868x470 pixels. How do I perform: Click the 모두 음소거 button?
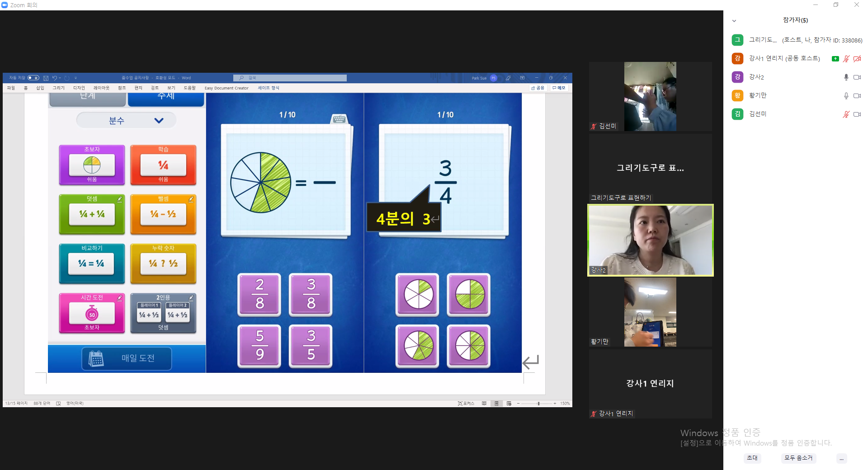click(x=798, y=458)
